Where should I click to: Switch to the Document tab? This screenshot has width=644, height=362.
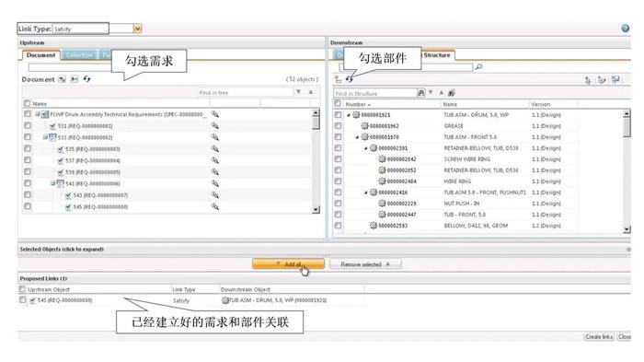point(40,55)
